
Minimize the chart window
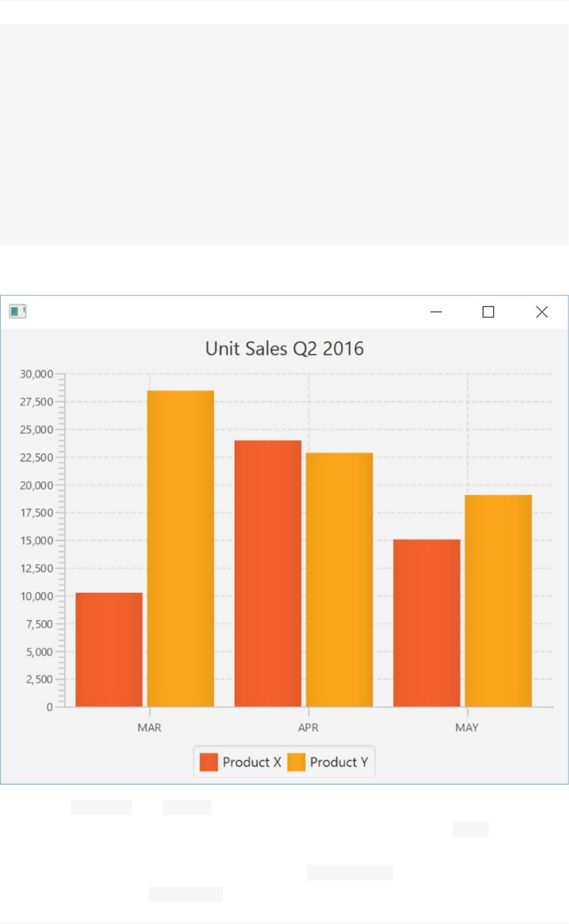[436, 312]
